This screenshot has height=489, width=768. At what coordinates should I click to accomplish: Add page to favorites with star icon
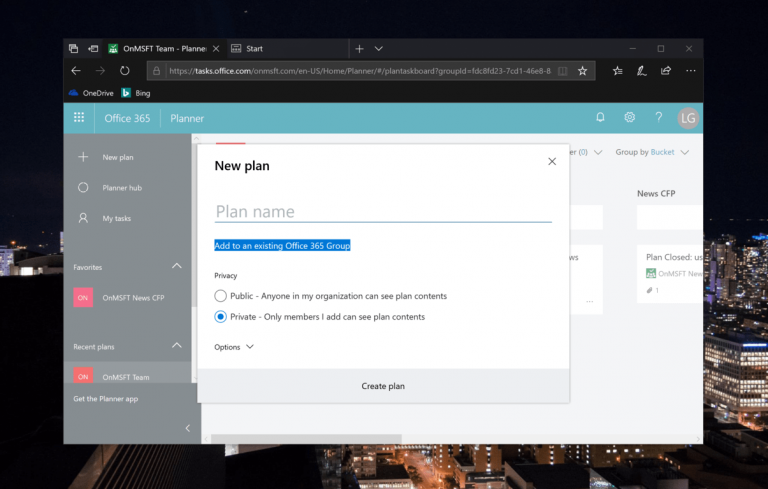pos(582,71)
